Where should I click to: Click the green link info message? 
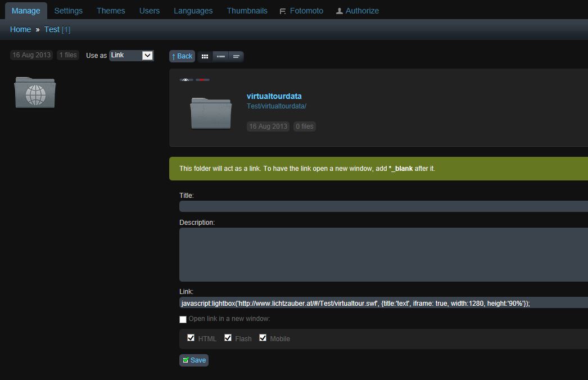point(378,169)
